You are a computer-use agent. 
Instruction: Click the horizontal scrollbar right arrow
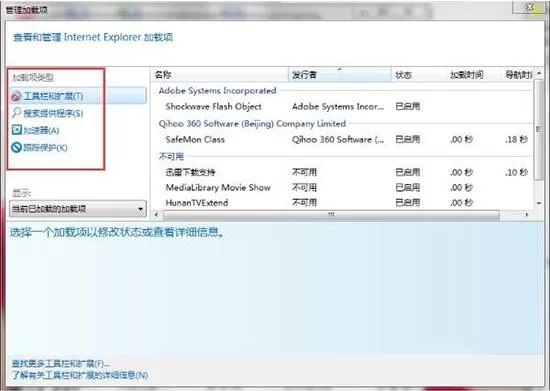click(x=526, y=214)
